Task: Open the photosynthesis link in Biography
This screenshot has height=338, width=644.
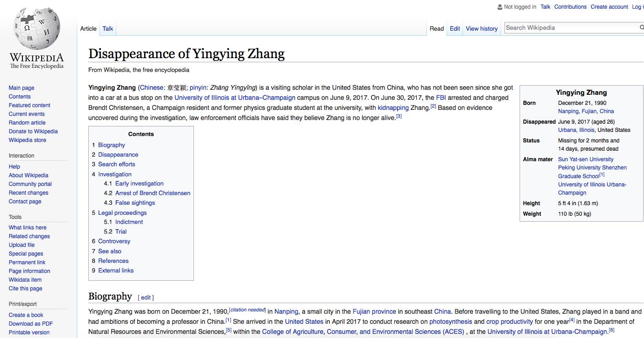Action: (451, 322)
